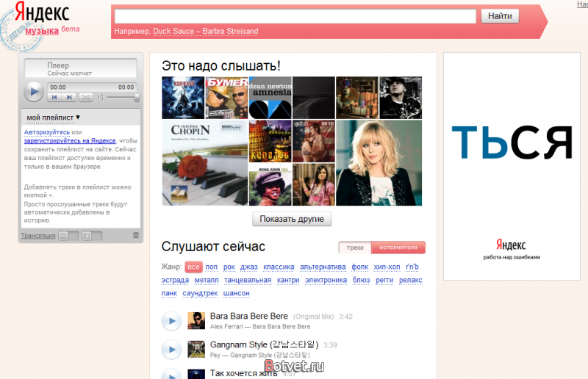Open the Gangnam Style cover thumbnail
Viewport: 588px width, 379px height.
click(x=196, y=350)
